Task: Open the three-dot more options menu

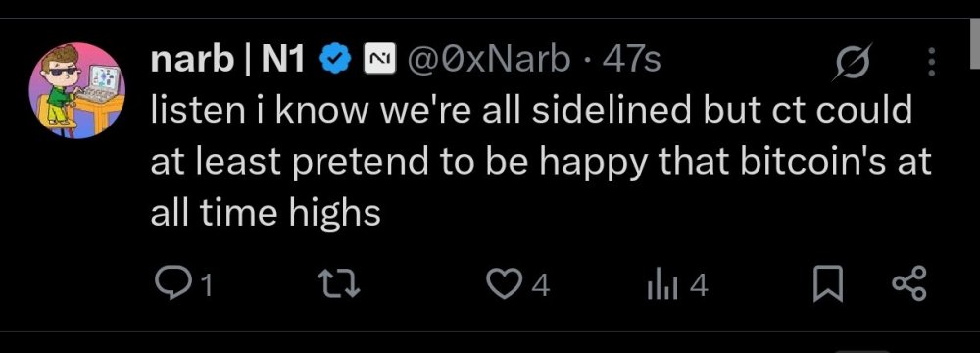Action: (932, 63)
